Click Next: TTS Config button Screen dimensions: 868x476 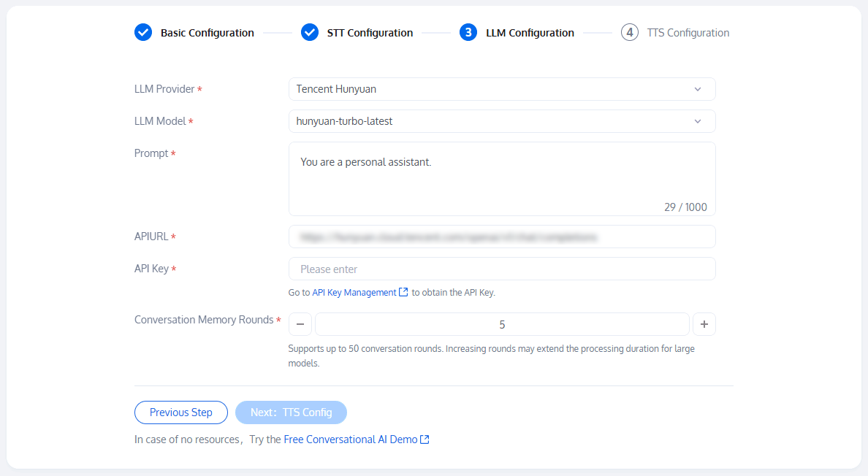[x=291, y=412]
